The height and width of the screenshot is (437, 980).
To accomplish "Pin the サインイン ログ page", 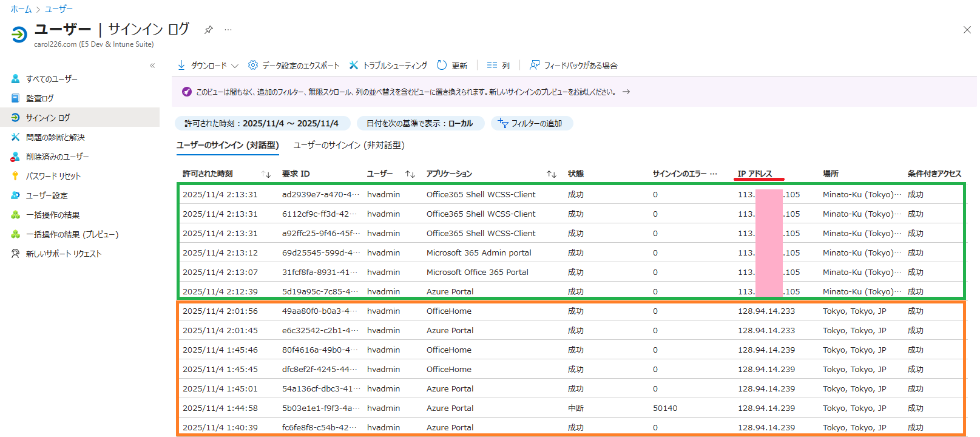I will coord(209,30).
